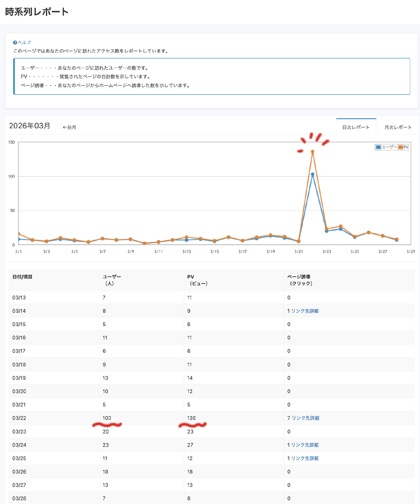Open リンク先詳細 for the 03/24 row
This screenshot has width=420, height=504.
point(305,445)
